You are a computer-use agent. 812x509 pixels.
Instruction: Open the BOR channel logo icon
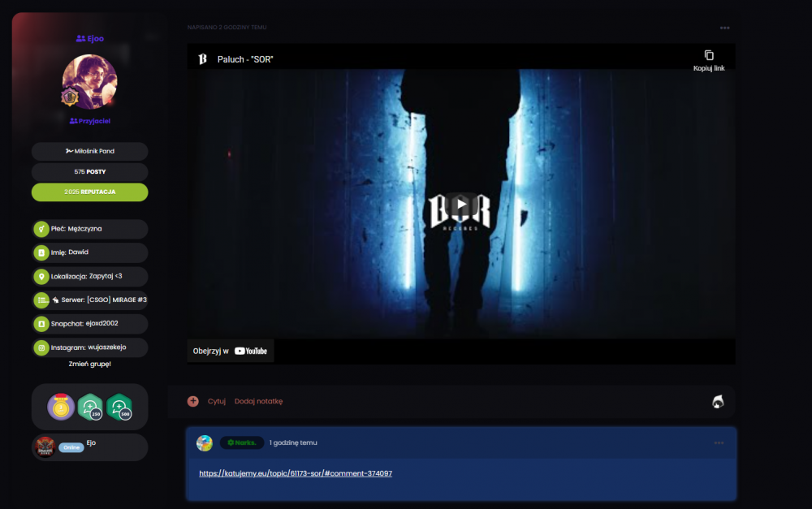tap(202, 59)
